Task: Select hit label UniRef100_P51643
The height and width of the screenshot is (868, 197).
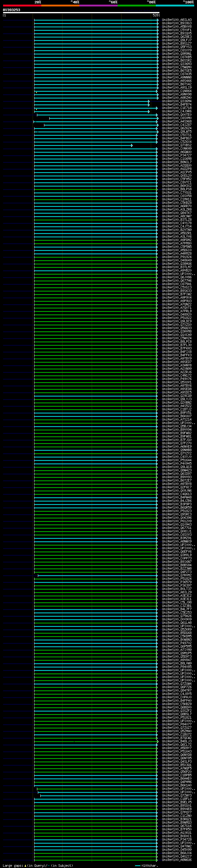Action: point(177,751)
